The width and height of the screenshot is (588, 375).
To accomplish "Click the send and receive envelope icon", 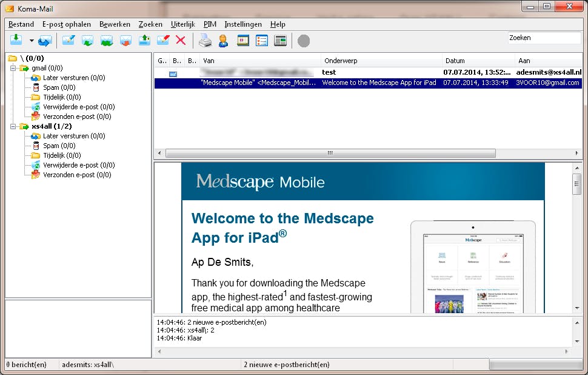I will [x=45, y=41].
